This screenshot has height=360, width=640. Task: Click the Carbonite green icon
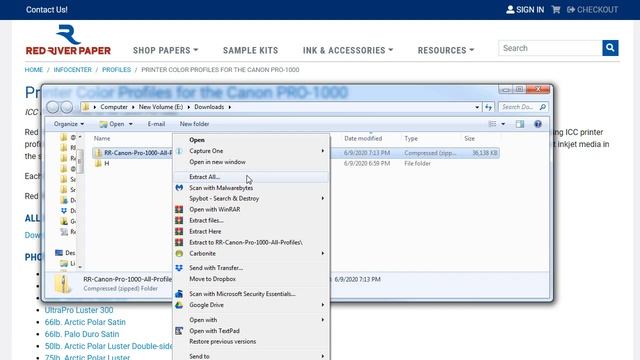(x=179, y=253)
